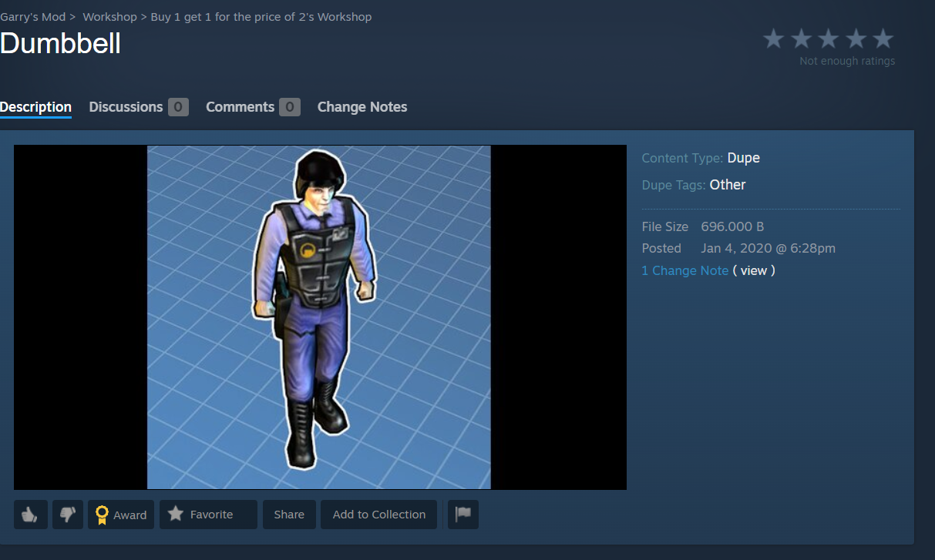Click the Dumbbell preview image

[x=320, y=317]
